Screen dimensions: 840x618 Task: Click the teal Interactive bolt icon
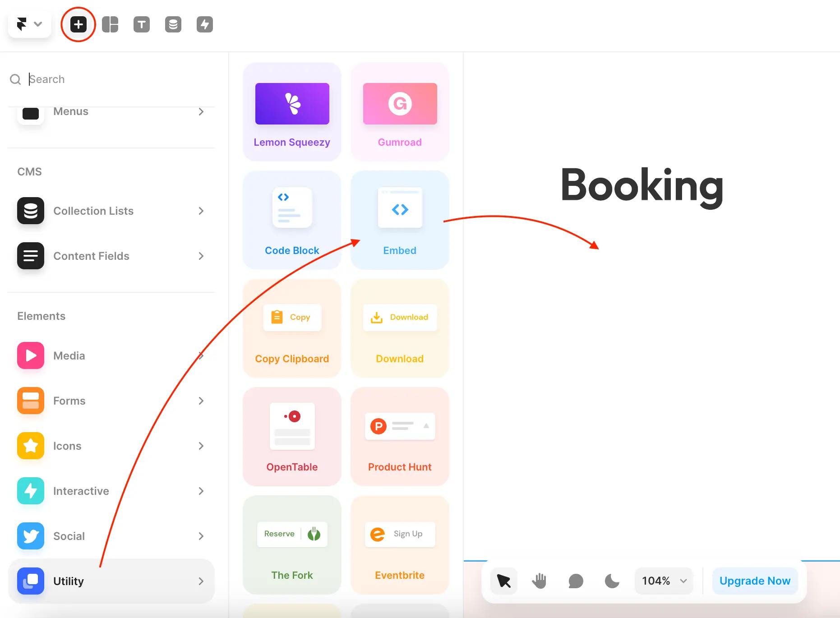[x=31, y=491]
